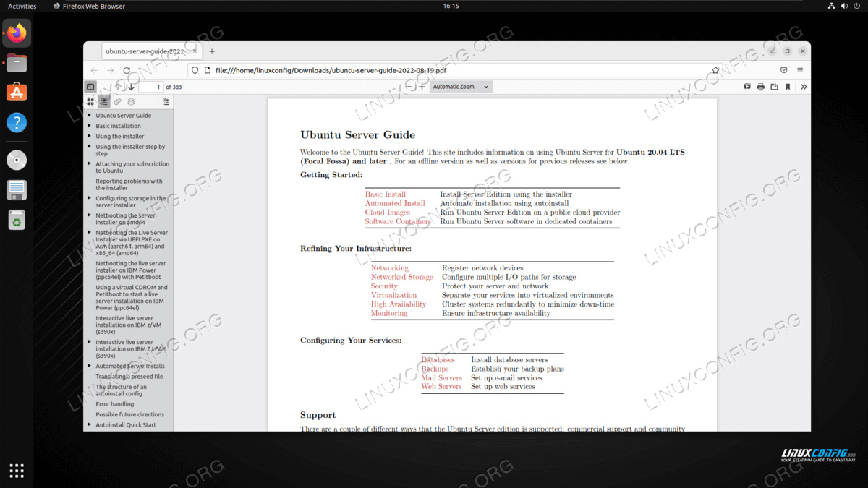This screenshot has height=488, width=868.
Task: Open the Error handling outline item
Action: (x=115, y=404)
